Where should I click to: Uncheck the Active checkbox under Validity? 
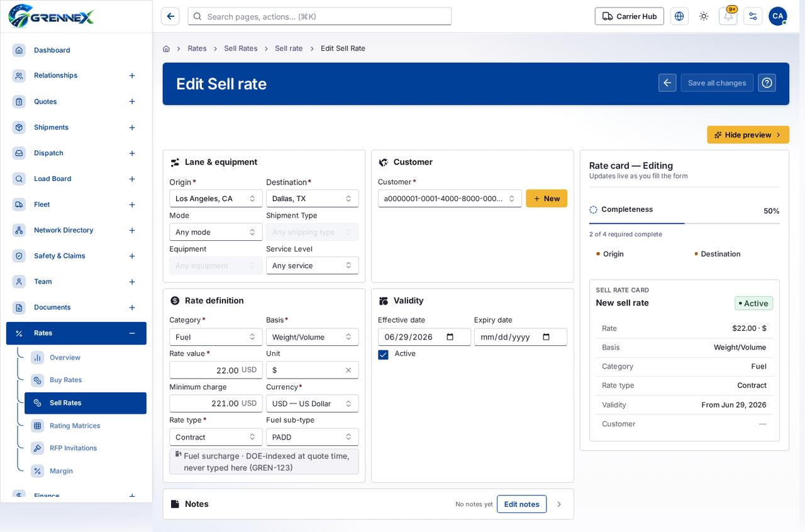pos(383,355)
